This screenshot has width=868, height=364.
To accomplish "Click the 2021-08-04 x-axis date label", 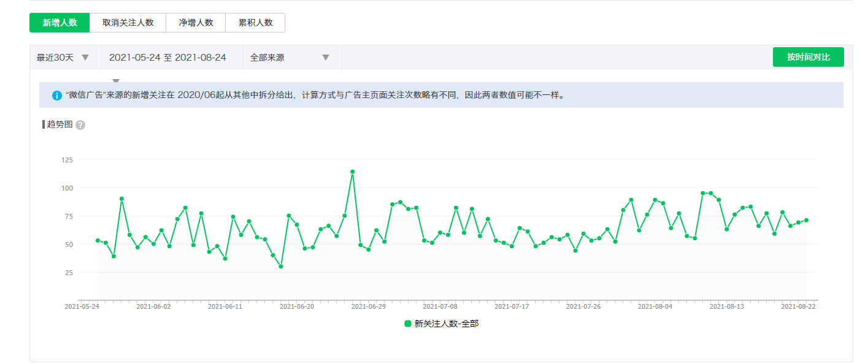I will point(655,306).
